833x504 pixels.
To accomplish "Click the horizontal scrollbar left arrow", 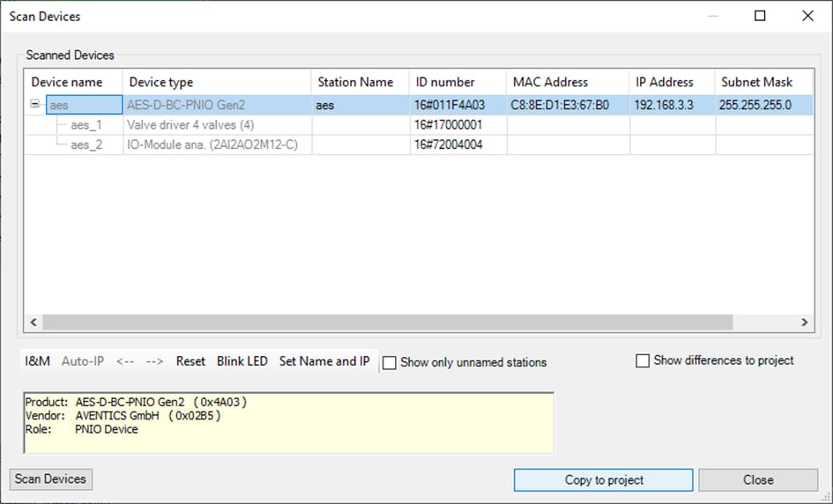I will tap(34, 323).
